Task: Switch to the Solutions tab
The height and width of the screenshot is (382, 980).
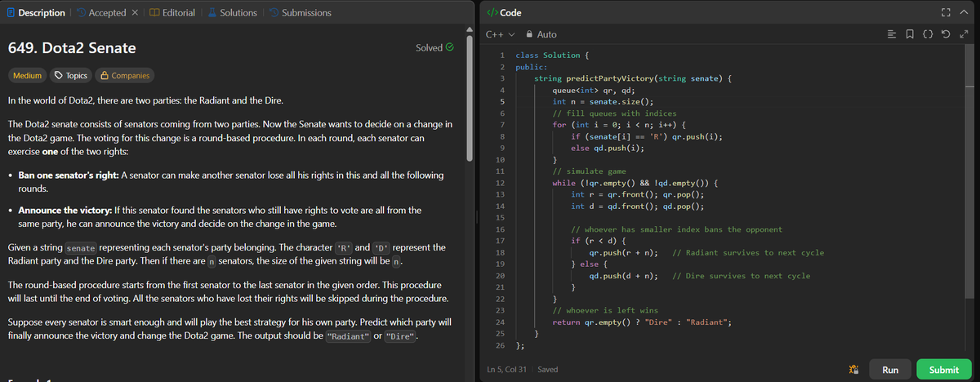Action: (x=232, y=12)
